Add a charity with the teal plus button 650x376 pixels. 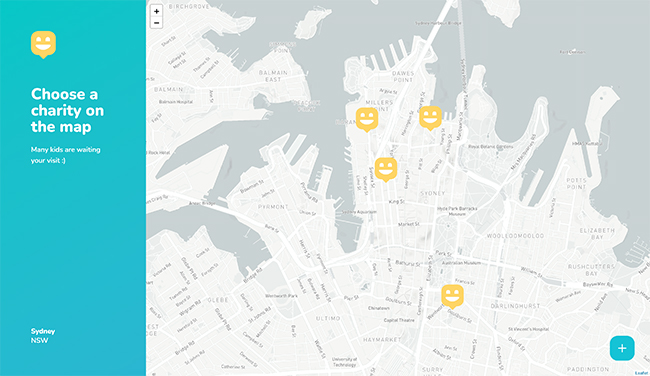coord(622,348)
